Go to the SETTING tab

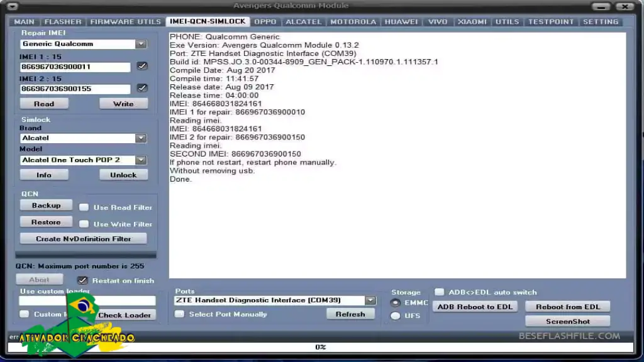pos(601,22)
